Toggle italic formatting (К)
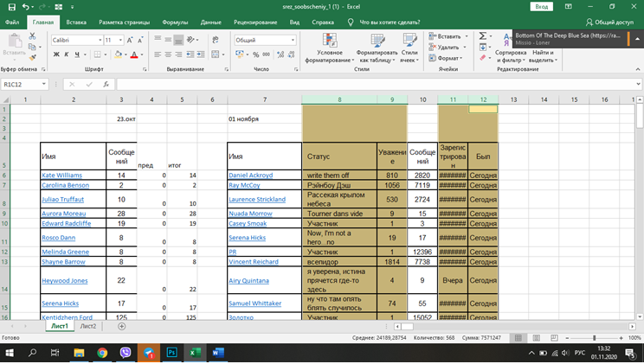The height and width of the screenshot is (364, 644). pos(67,54)
